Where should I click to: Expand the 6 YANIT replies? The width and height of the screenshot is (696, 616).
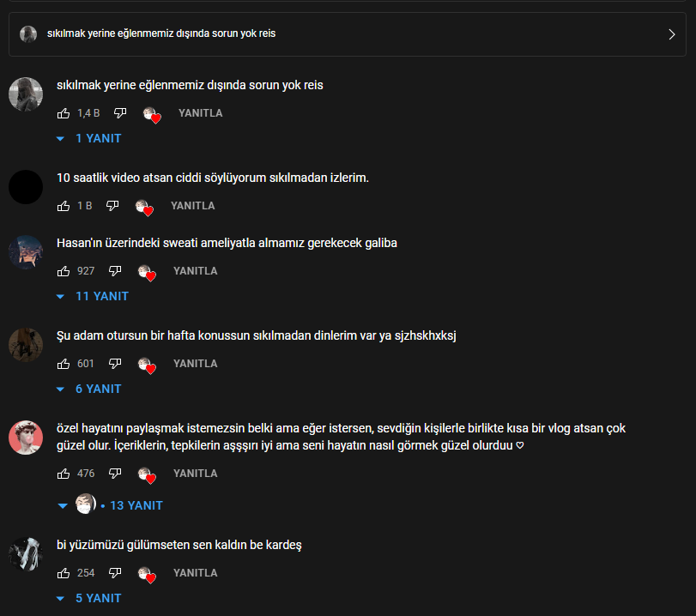click(88, 389)
